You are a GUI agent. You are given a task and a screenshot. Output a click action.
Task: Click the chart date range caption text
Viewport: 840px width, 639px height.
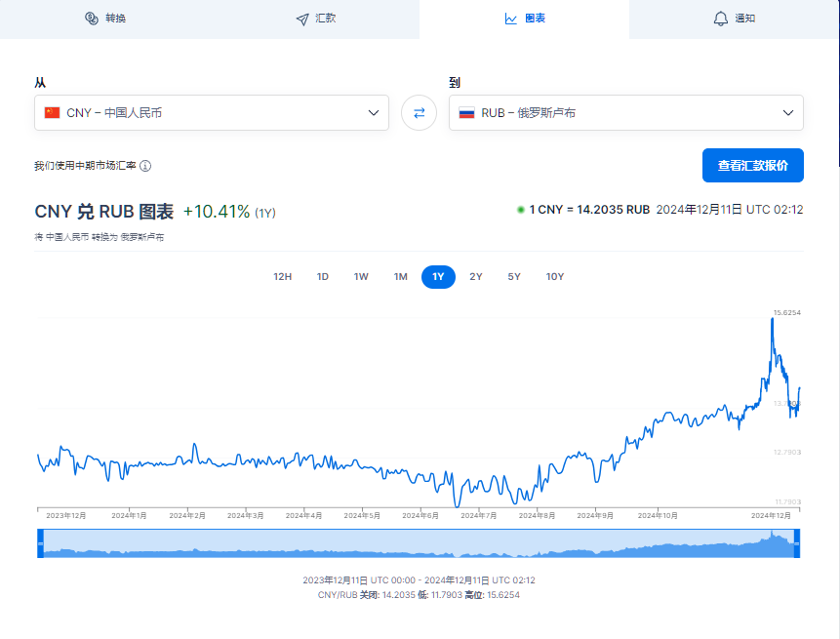419,580
